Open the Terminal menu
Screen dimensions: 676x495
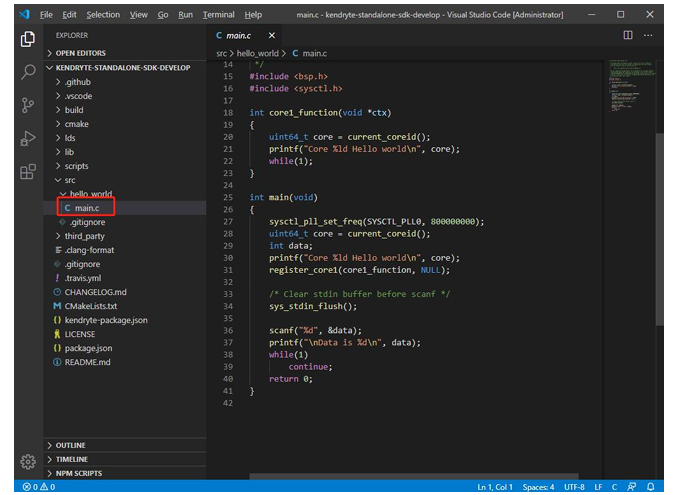click(218, 15)
